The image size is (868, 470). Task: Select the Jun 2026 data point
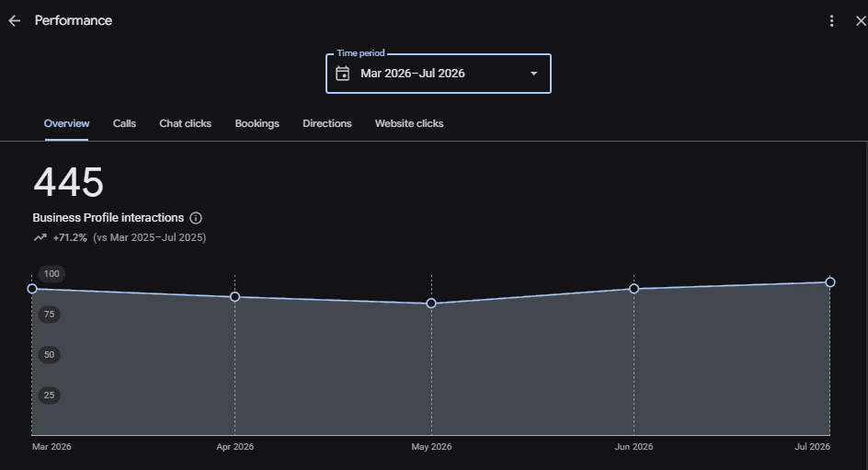[x=634, y=289]
